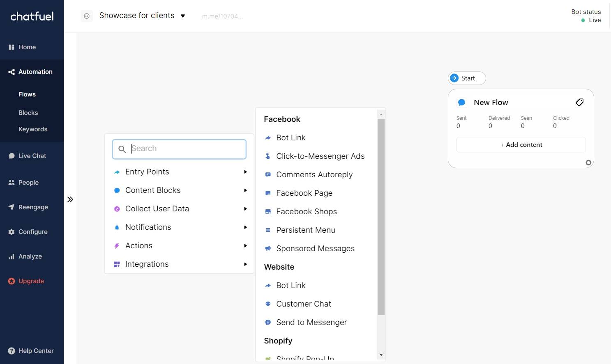Expand the Actions submenu arrow
Screen dimensions: 611x364
(x=245, y=246)
